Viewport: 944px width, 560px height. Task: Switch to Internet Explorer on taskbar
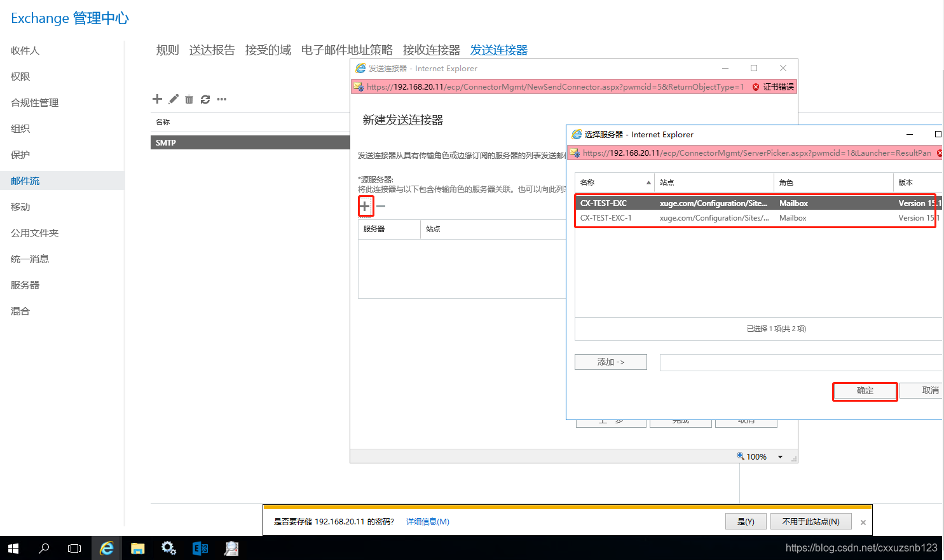(106, 548)
